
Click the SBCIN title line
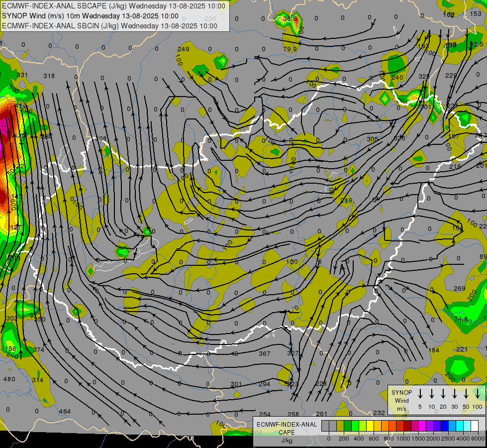pyautogui.click(x=109, y=26)
